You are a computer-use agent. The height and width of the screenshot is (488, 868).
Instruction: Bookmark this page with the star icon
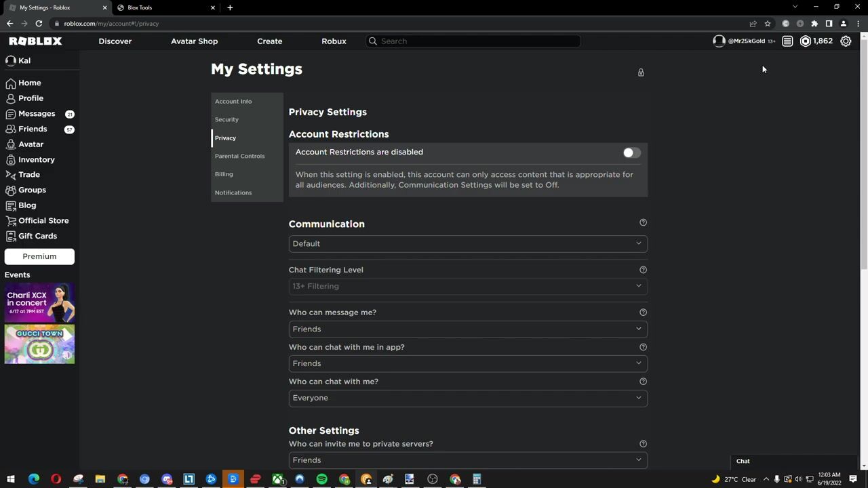pyautogui.click(x=768, y=24)
